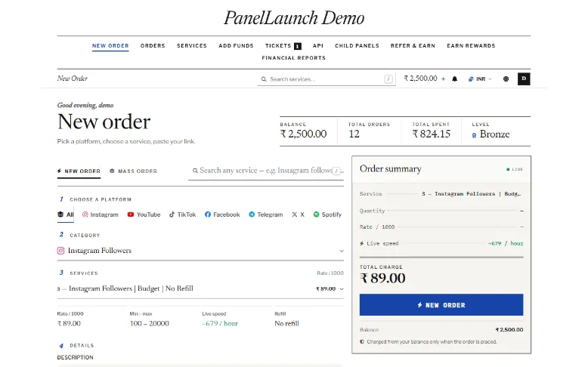
Task: Open the Orders menu item
Action: tap(153, 46)
